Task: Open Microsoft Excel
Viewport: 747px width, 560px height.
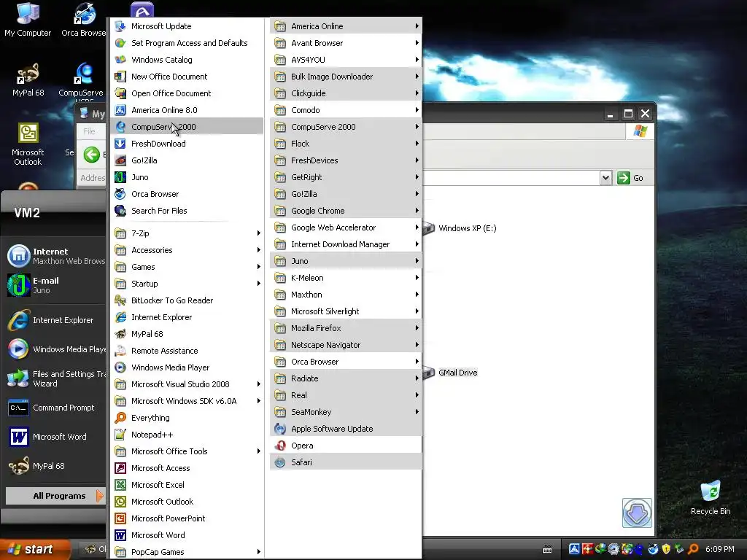Action: coord(187,485)
